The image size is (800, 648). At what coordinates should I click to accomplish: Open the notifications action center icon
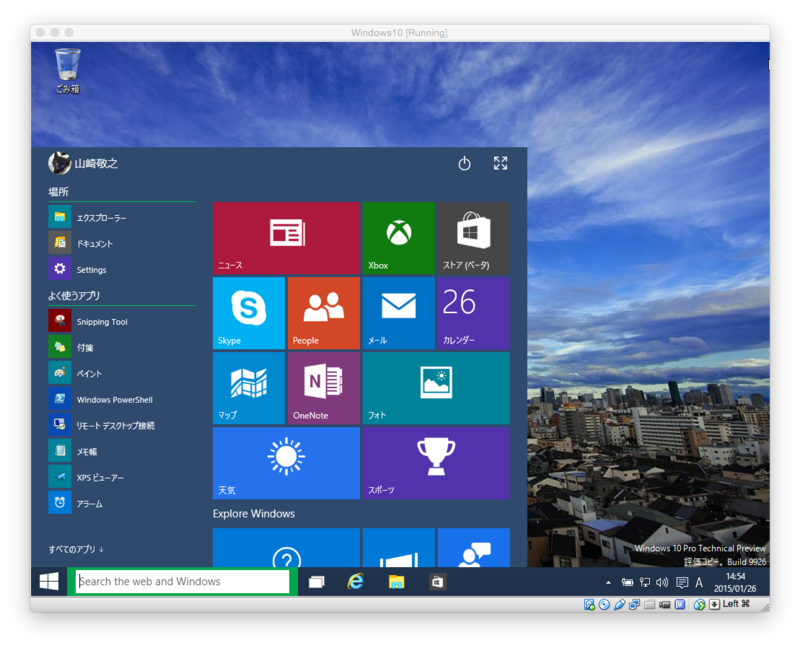(682, 582)
